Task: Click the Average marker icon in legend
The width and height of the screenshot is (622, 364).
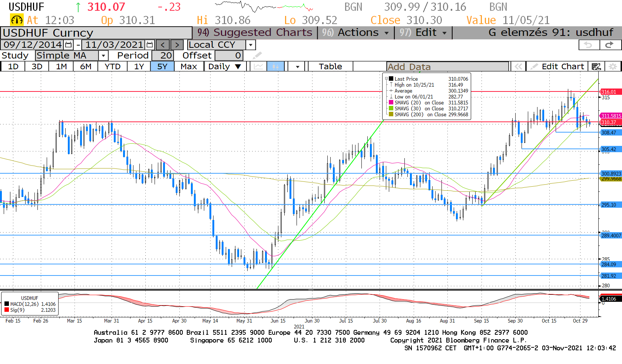Action: [x=391, y=91]
